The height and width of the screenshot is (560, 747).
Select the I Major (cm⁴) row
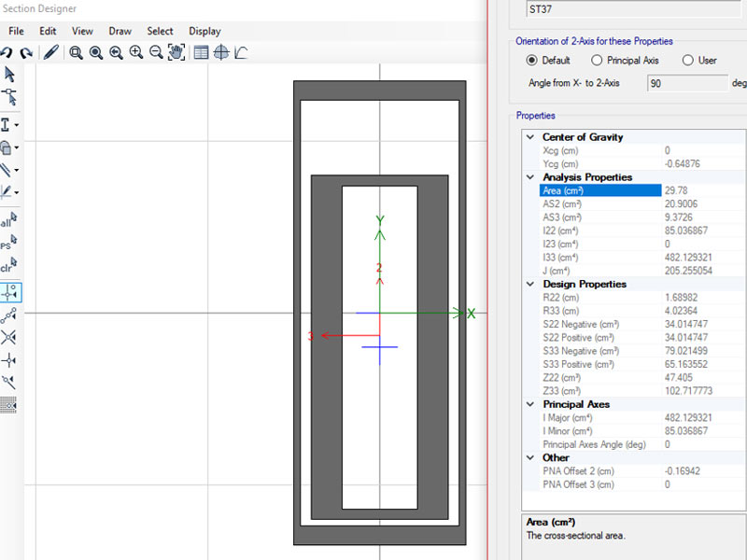(642, 417)
